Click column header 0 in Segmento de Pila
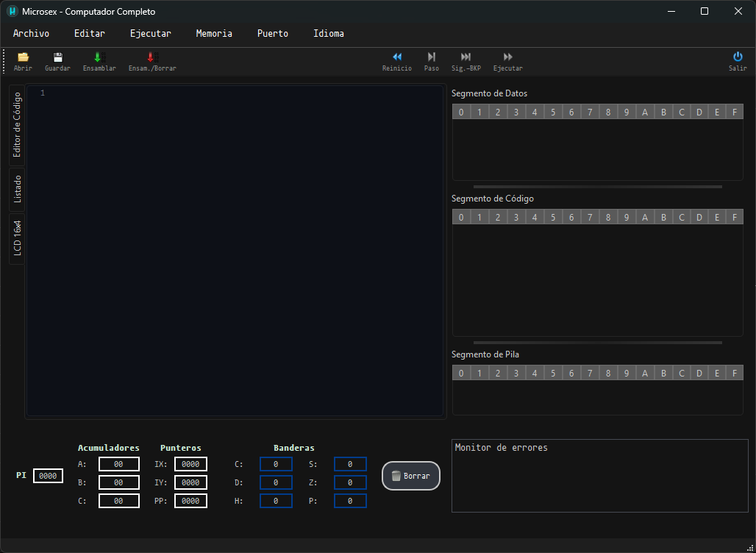The image size is (756, 553). [461, 373]
